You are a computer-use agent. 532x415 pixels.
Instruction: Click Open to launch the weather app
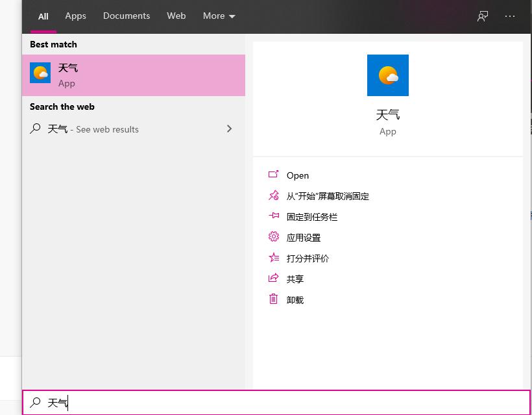(x=297, y=175)
